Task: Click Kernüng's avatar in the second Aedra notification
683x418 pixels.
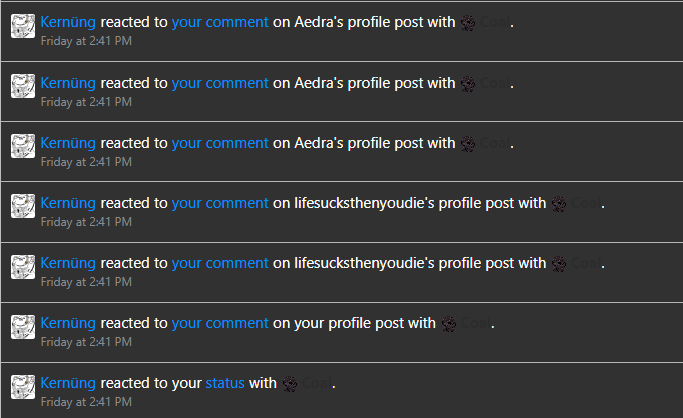Action: click(x=23, y=87)
